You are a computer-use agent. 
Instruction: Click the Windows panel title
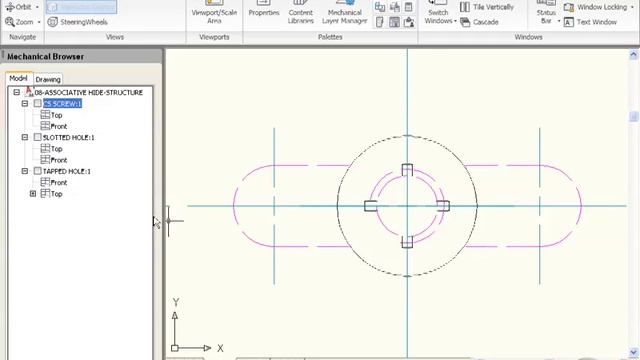528,37
